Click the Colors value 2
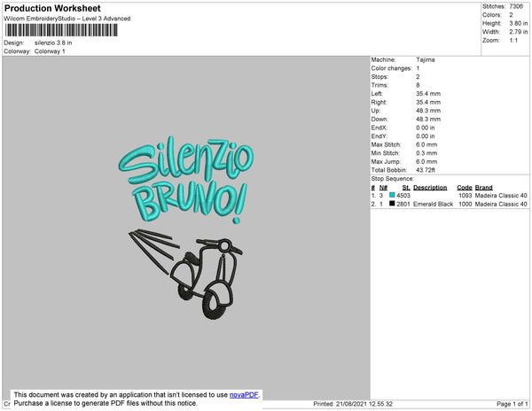This screenshot has width=532, height=411. 511,15
